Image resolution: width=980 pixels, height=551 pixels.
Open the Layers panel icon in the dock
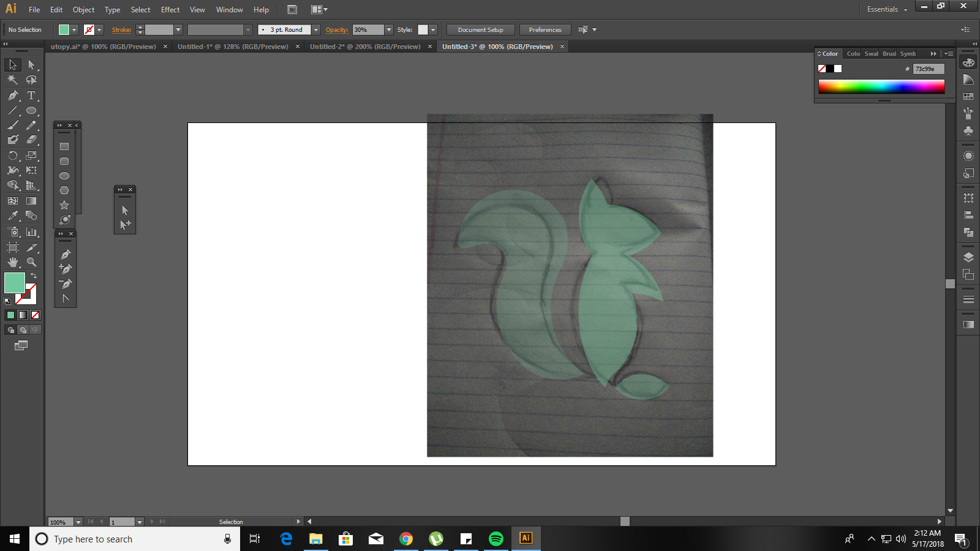tap(968, 258)
